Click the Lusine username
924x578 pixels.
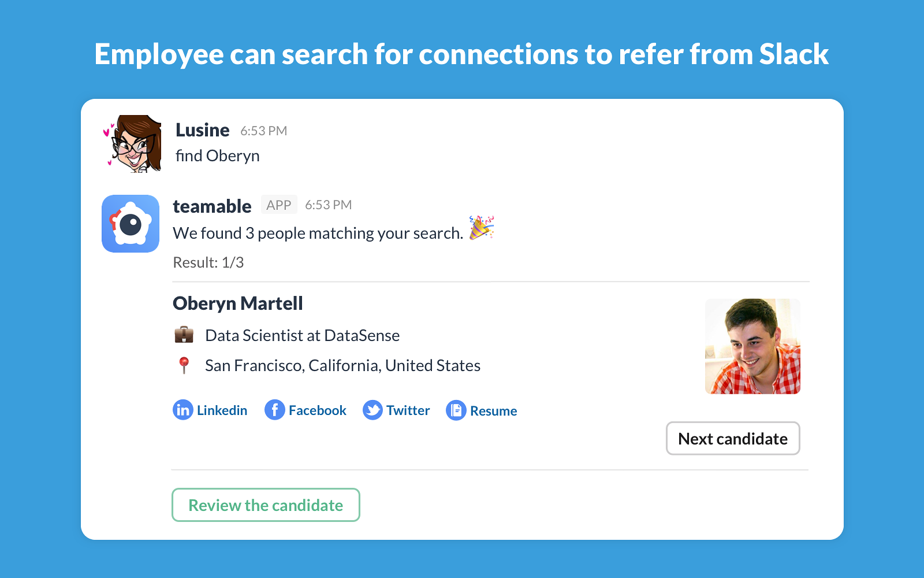[x=202, y=130]
